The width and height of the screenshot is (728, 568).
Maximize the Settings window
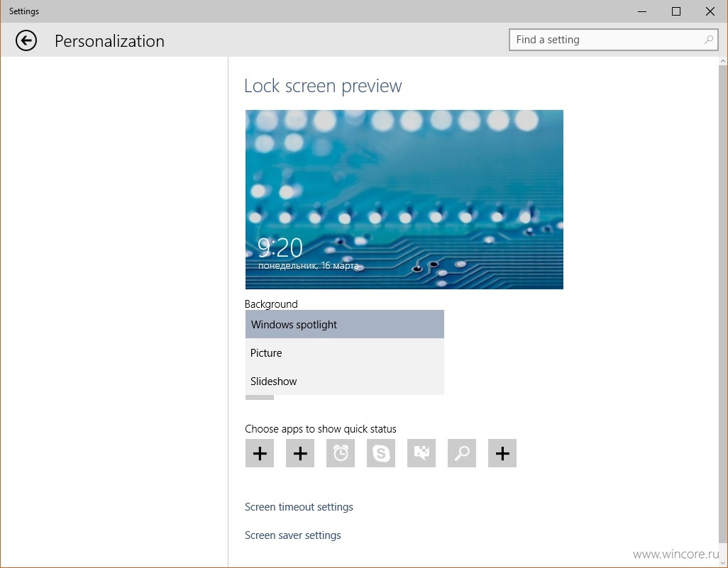[x=676, y=11]
